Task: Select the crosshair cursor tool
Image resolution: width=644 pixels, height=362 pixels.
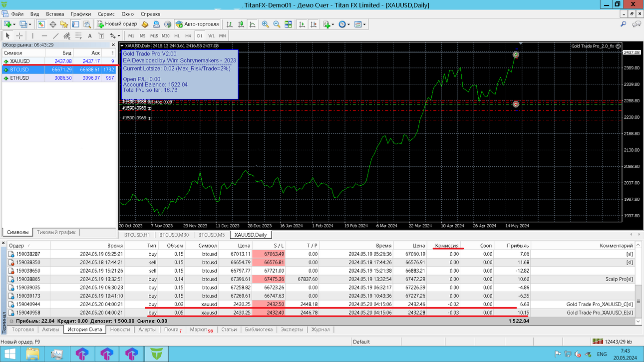Action: tap(19, 36)
